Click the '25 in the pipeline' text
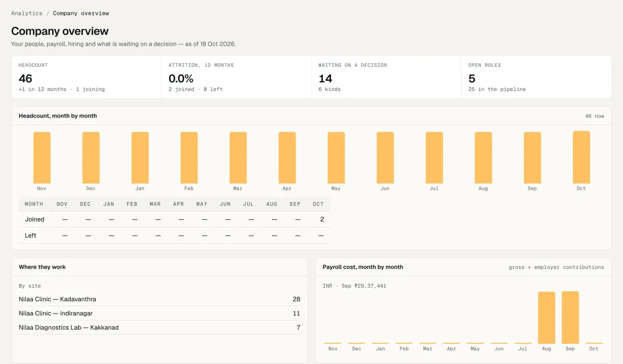This screenshot has width=623, height=364. coord(497,89)
